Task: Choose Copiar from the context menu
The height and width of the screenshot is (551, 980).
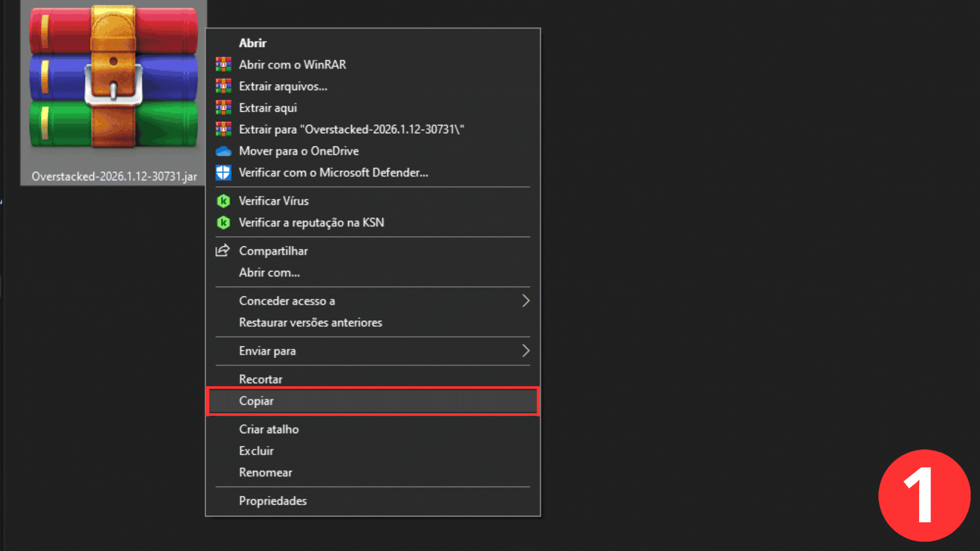Action: tap(256, 401)
